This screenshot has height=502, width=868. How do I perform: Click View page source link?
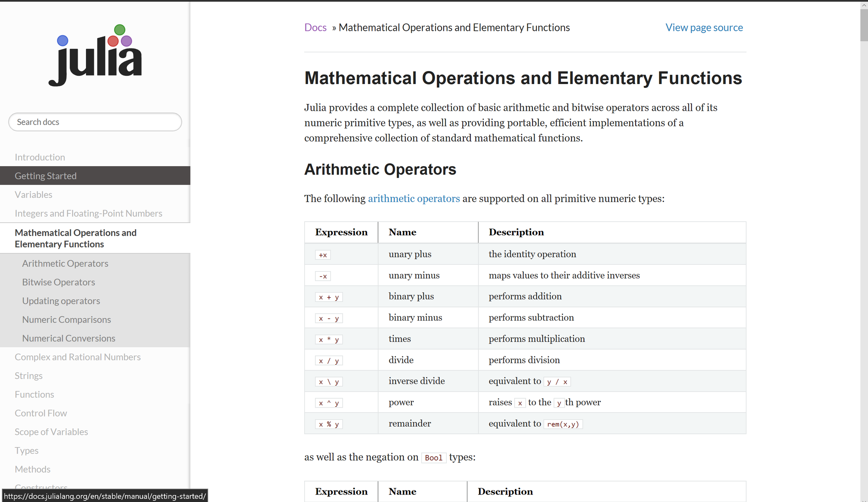click(704, 28)
